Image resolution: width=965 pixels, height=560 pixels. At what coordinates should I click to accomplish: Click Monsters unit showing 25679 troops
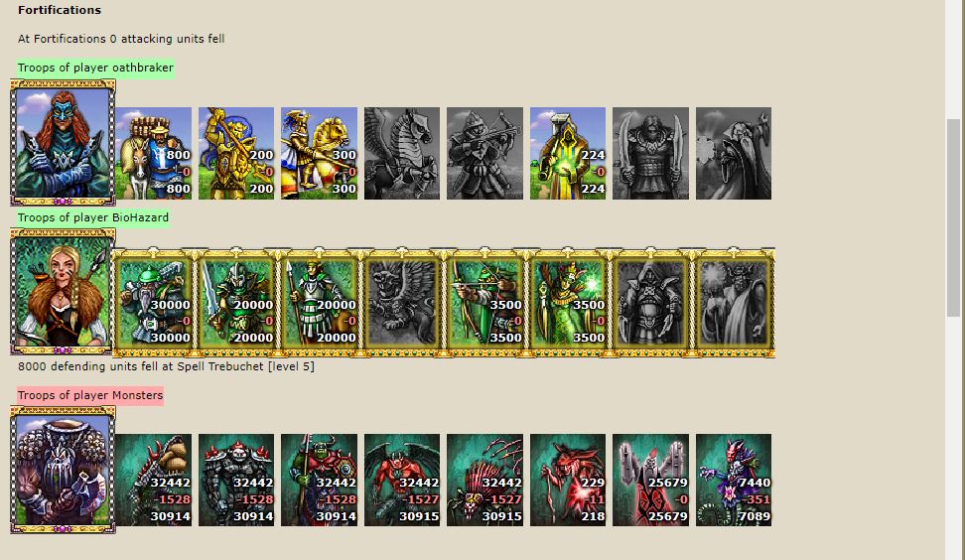(x=650, y=480)
